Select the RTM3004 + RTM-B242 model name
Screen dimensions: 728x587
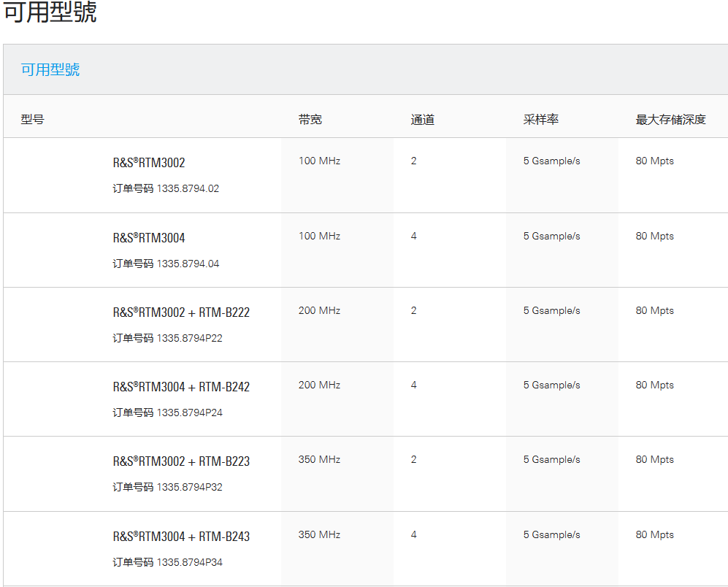pos(181,387)
